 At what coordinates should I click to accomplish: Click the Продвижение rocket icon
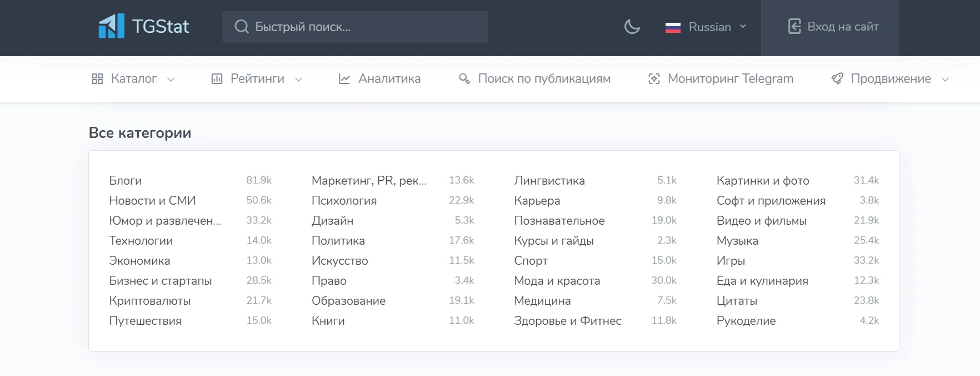(837, 79)
